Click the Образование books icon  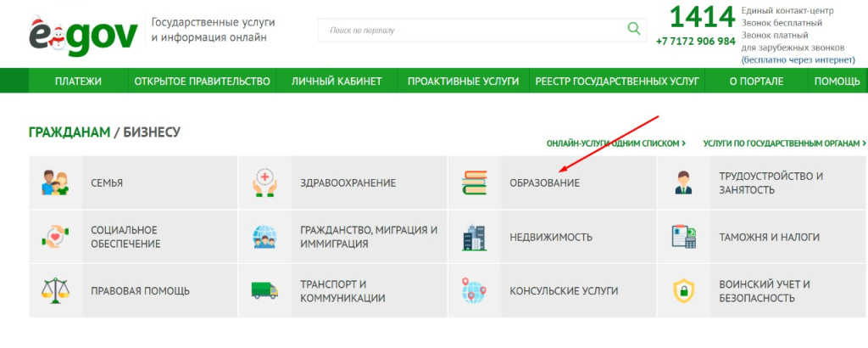coord(475,182)
